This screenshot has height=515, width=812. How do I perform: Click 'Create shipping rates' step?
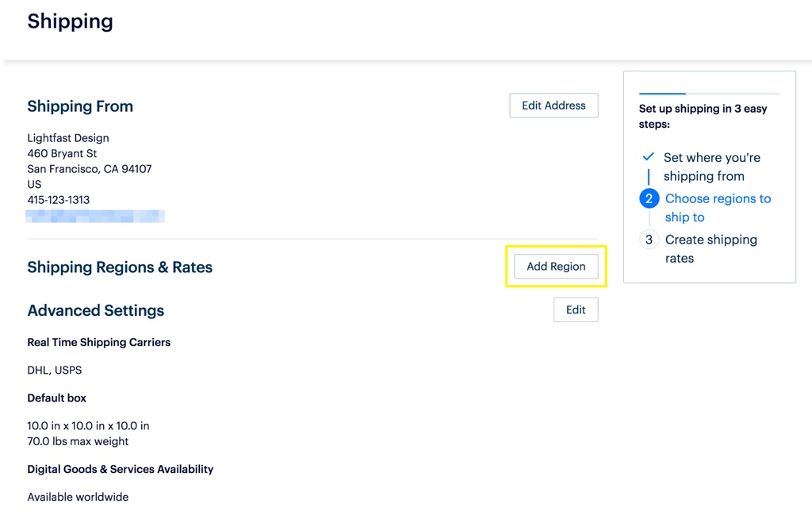click(x=711, y=248)
